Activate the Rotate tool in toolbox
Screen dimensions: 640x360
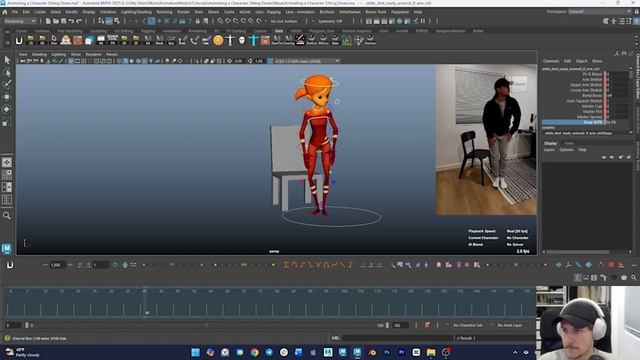[x=7, y=109]
